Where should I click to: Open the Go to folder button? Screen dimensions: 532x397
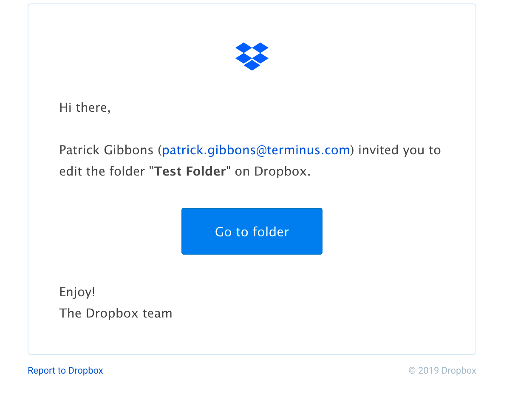[252, 231]
